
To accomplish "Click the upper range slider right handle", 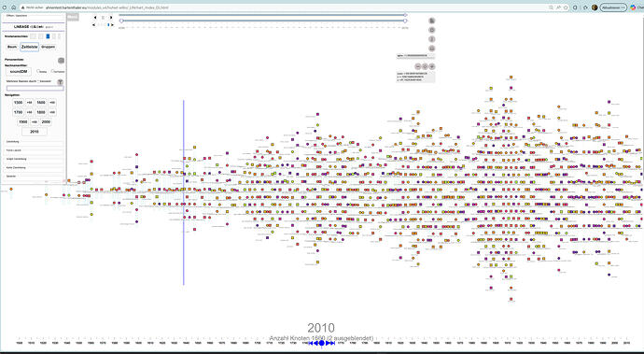I will pyautogui.click(x=405, y=15).
